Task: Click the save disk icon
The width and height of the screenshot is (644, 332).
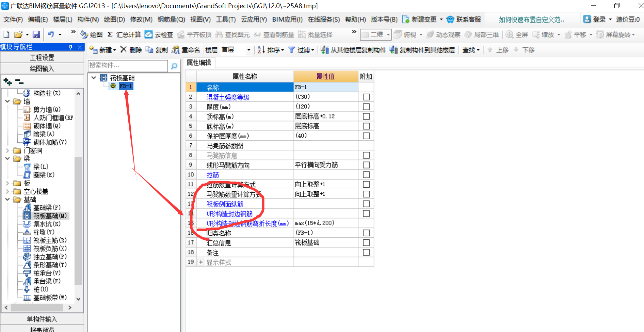Action: tap(36, 34)
